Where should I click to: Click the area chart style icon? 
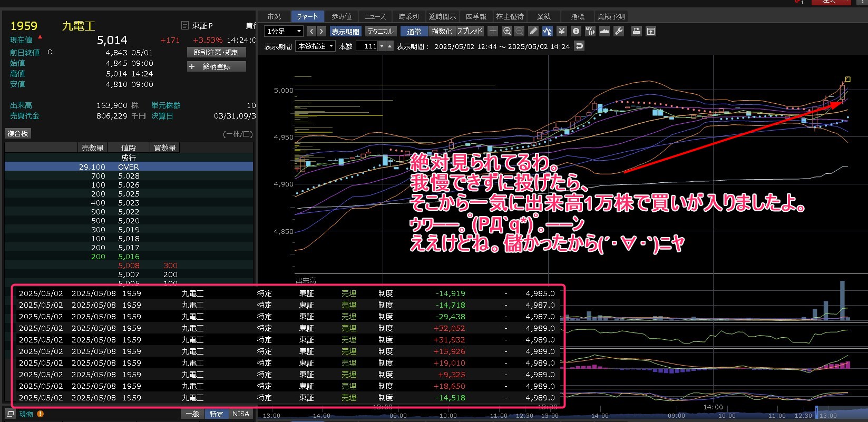click(x=604, y=31)
